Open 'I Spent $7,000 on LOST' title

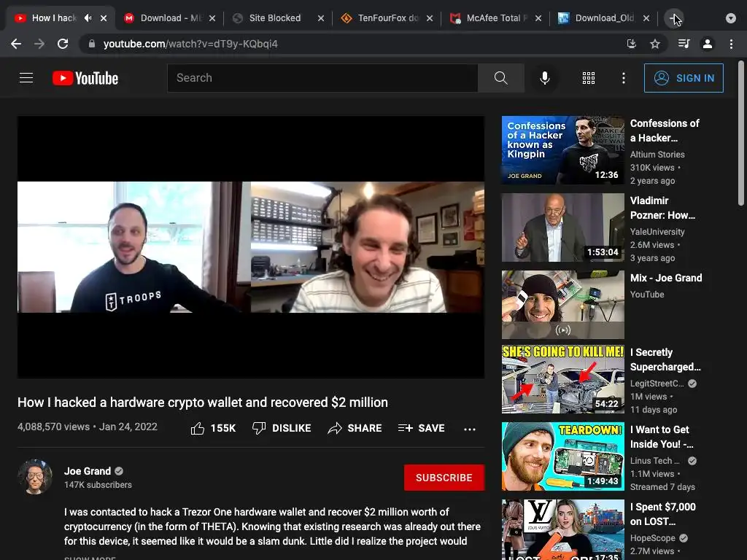(x=662, y=514)
